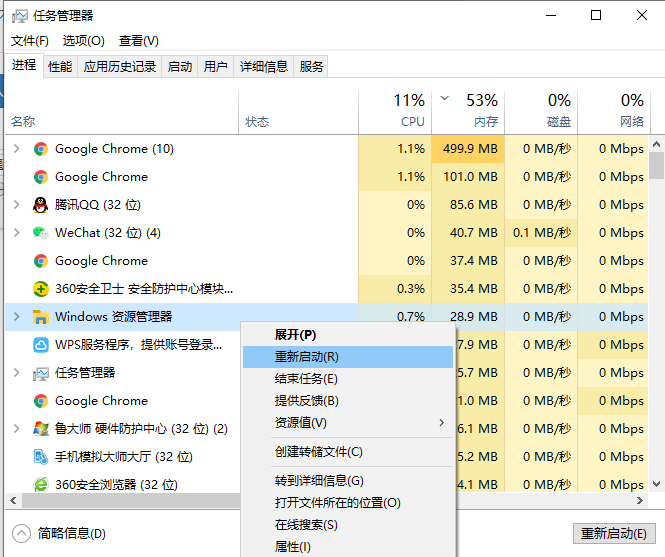Screen dimensions: 665x557
Task: Expand the Google Chrome (10) process group
Action: 17,148
